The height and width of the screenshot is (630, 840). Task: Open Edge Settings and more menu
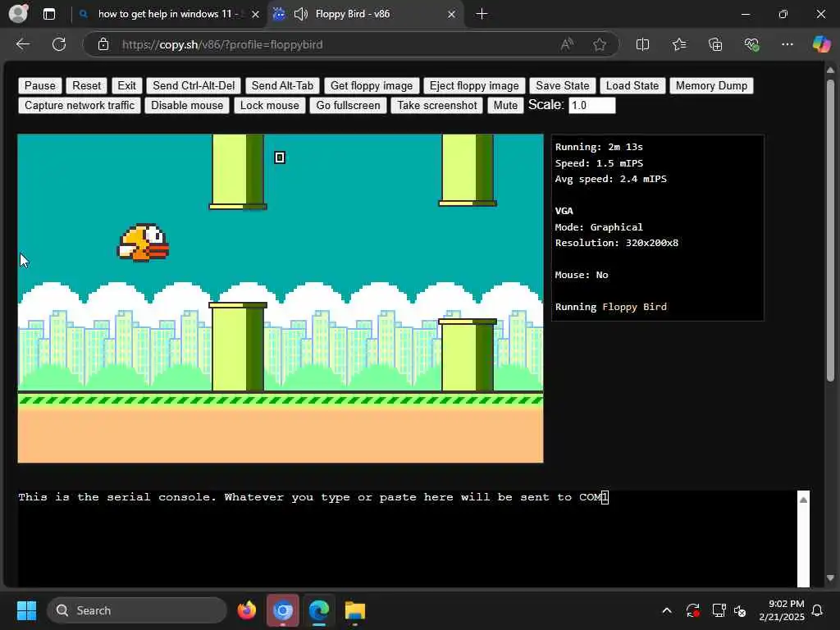tap(787, 44)
